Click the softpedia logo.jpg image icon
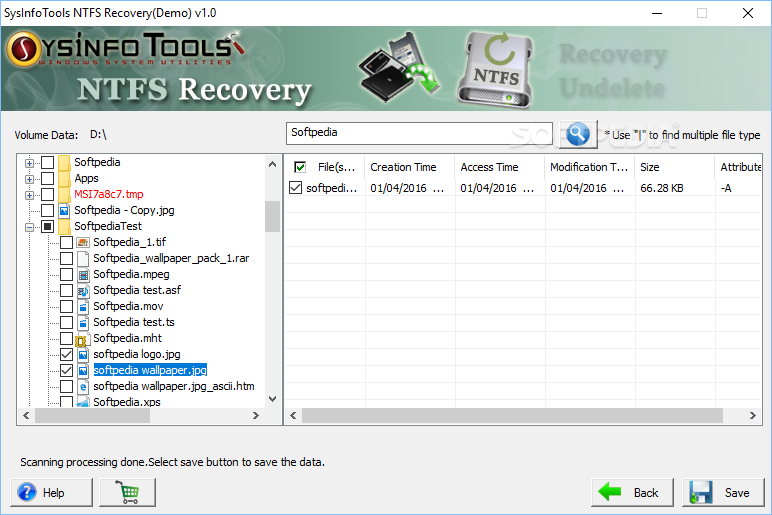The width and height of the screenshot is (772, 515). (83, 354)
